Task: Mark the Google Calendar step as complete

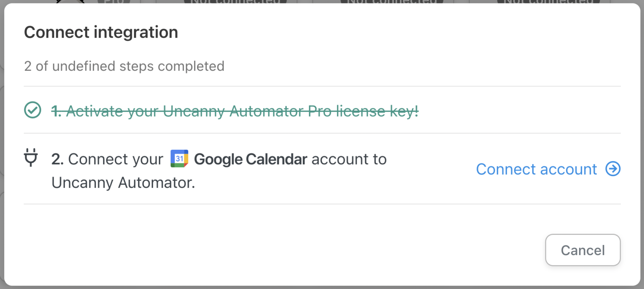Action: coord(31,159)
